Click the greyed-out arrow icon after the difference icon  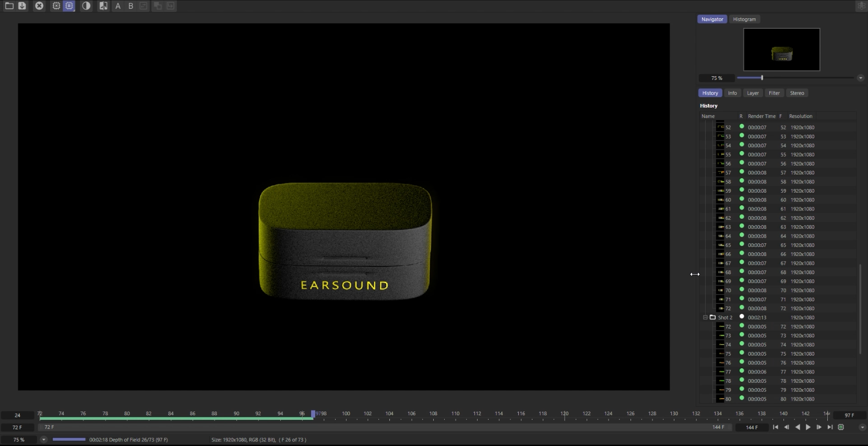coord(171,6)
